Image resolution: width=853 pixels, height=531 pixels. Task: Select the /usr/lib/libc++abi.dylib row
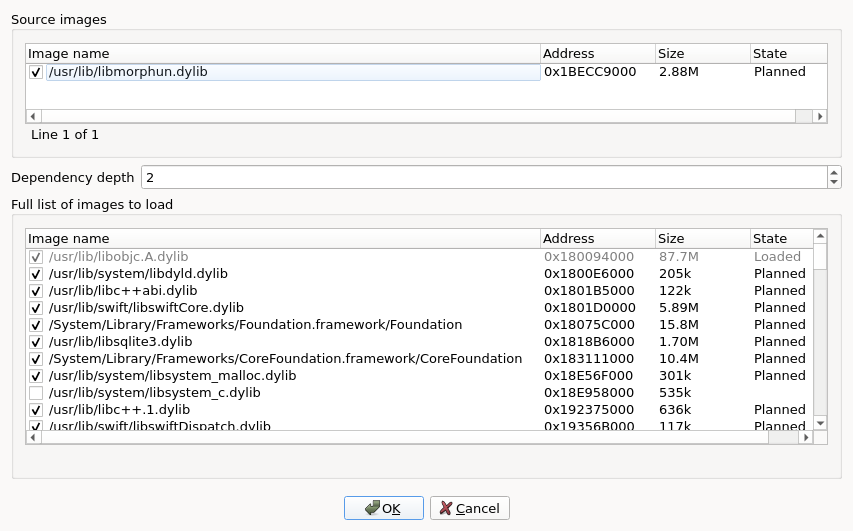[419, 291]
